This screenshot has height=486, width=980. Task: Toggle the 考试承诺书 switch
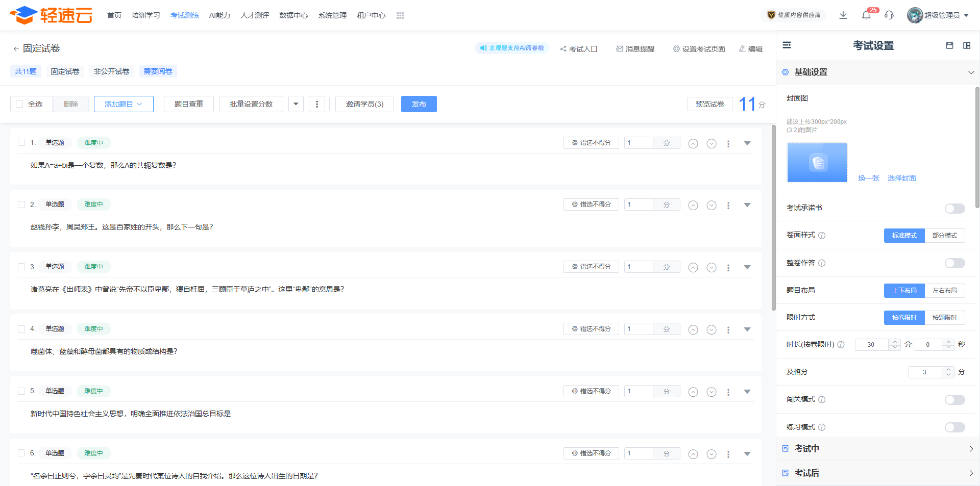(x=954, y=209)
